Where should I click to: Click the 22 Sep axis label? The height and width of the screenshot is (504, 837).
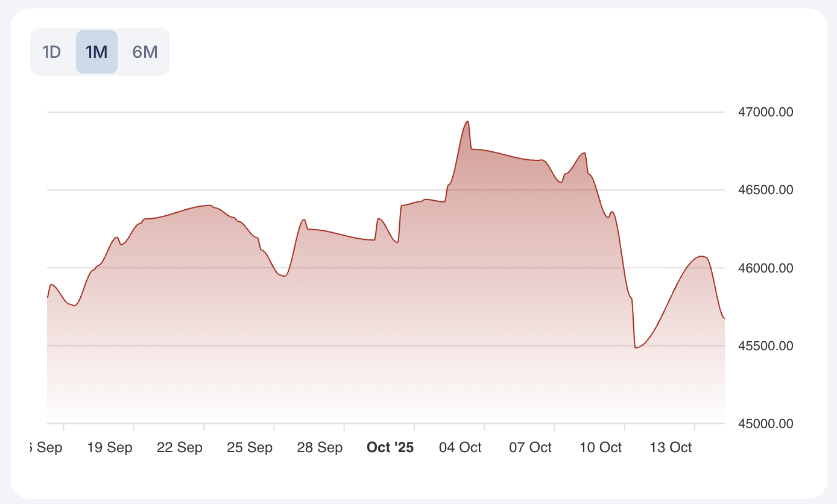pyautogui.click(x=180, y=447)
